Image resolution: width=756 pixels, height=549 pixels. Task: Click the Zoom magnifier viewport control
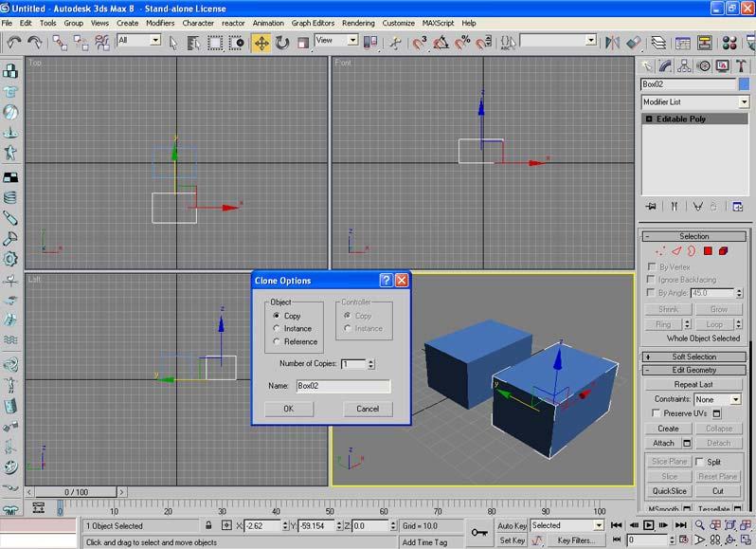pyautogui.click(x=699, y=525)
